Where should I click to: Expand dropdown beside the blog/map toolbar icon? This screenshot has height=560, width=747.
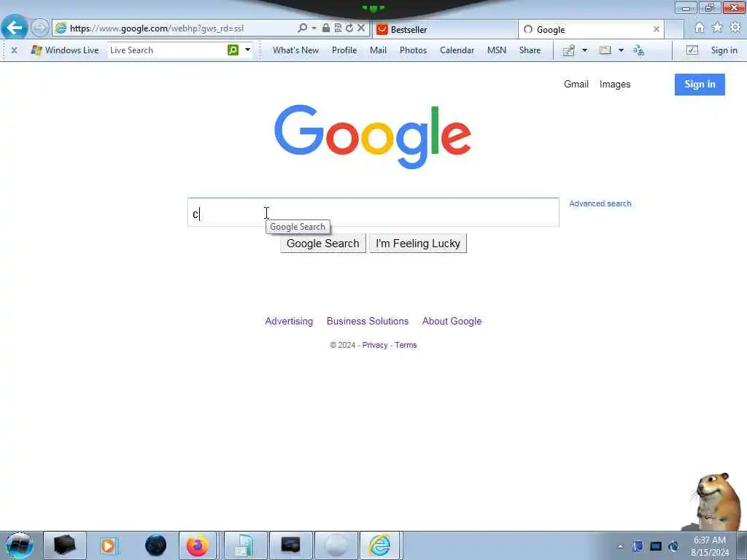coord(584,50)
